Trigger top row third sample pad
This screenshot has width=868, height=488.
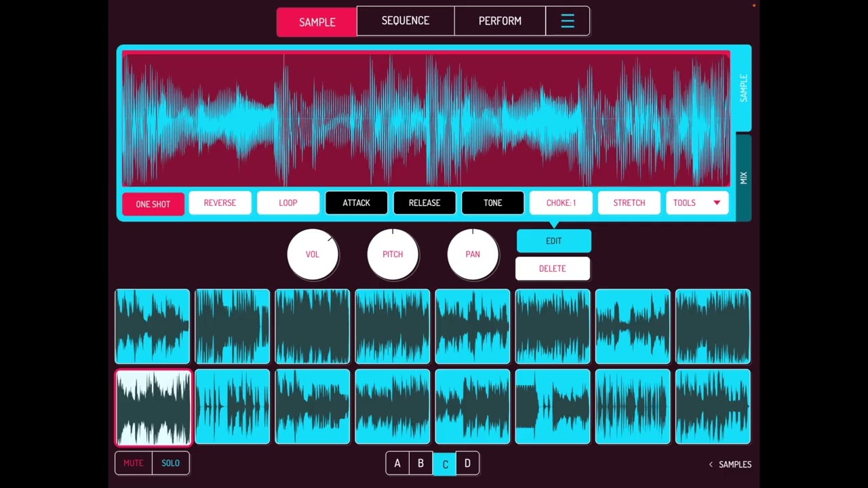point(313,327)
